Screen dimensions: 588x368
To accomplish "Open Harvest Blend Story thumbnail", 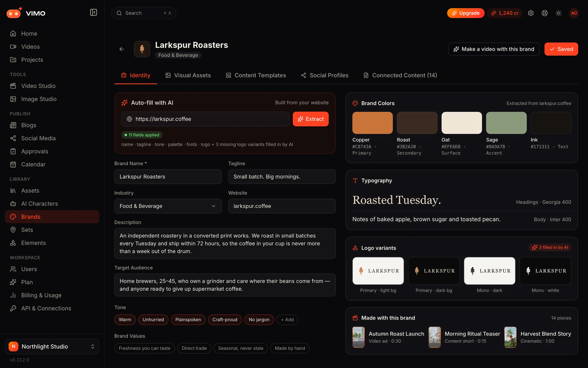I will click(510, 337).
